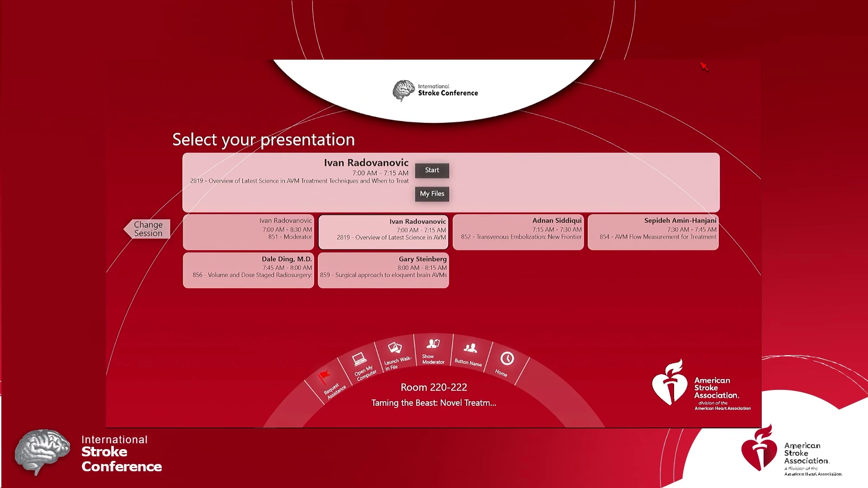Click the Show Moderator icon
Viewport: 868px width, 488px height.
pyautogui.click(x=433, y=344)
